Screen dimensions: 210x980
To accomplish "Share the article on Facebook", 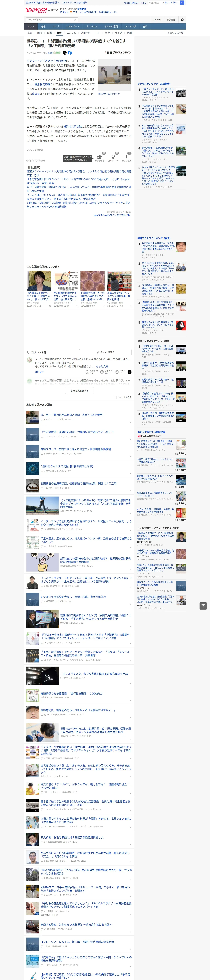I will pos(70,53).
